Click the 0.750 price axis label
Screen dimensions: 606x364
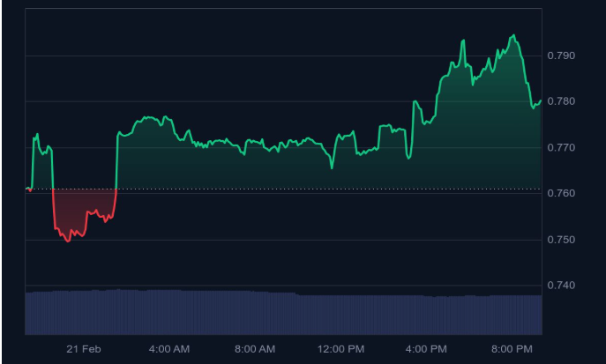pyautogui.click(x=562, y=240)
